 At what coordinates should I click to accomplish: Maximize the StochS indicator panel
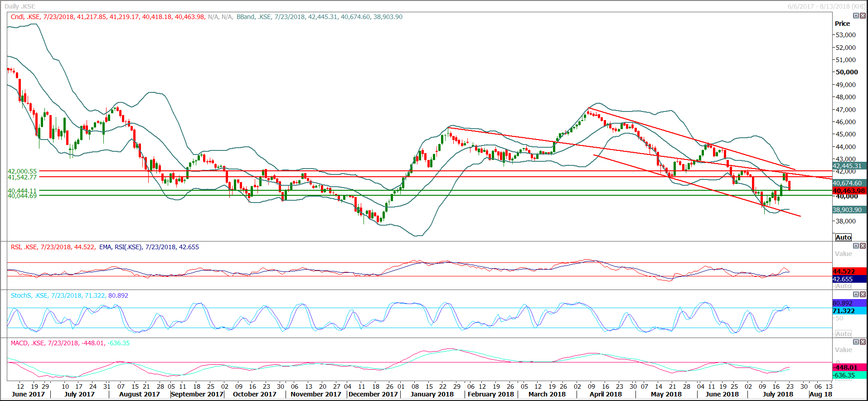[856, 295]
